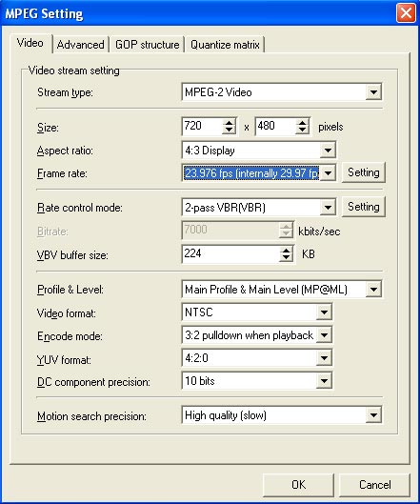The width and height of the screenshot is (420, 504).
Task: Select the Quantize matrix tab
Action: tap(225, 45)
